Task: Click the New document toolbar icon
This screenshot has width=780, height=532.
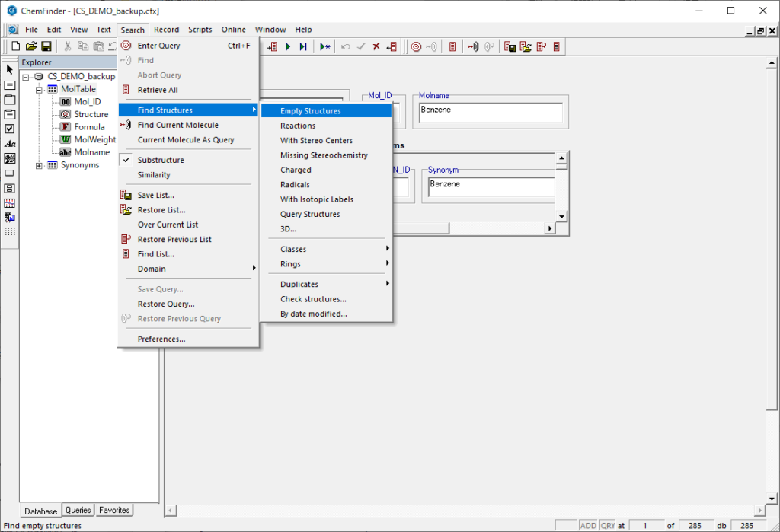Action: pos(16,46)
